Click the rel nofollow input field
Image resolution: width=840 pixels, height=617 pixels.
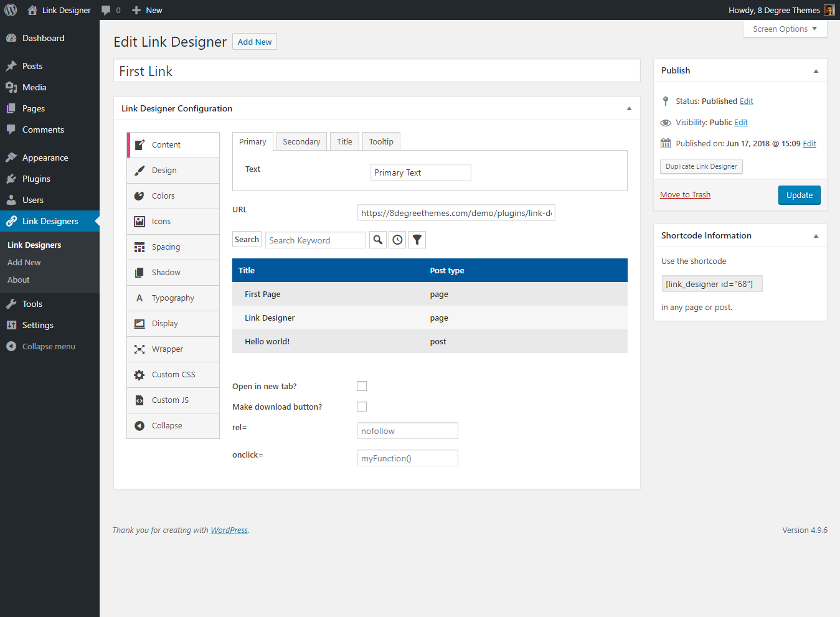click(x=408, y=431)
